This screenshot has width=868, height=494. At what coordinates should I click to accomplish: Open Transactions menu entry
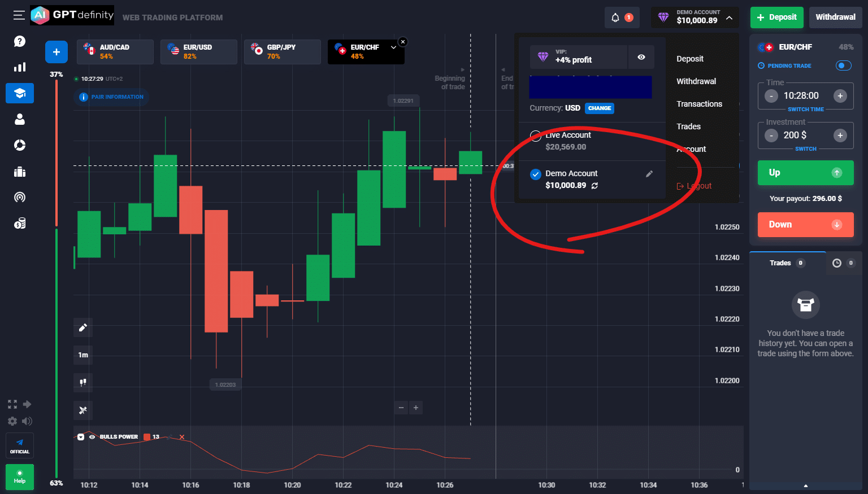(x=700, y=104)
